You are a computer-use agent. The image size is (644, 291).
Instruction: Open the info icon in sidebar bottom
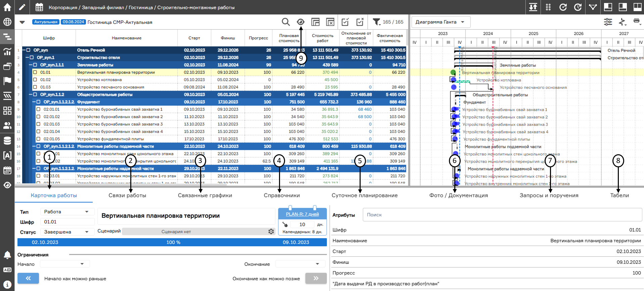pyautogui.click(x=7, y=284)
